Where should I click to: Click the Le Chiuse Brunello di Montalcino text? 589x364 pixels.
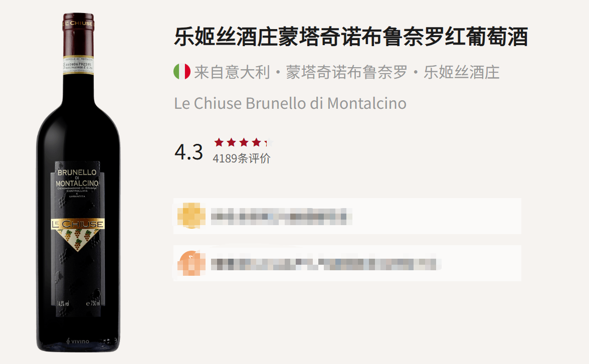(x=290, y=103)
